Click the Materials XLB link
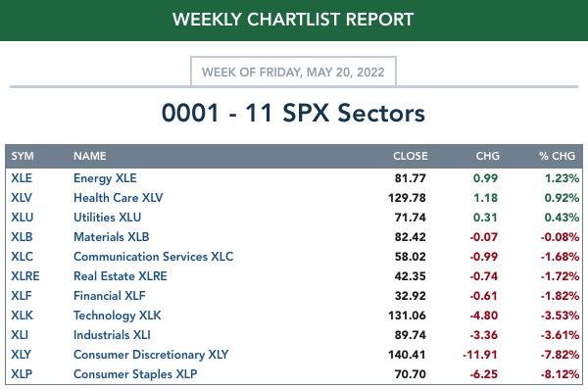Screen dimensions: 588x390 112,236
